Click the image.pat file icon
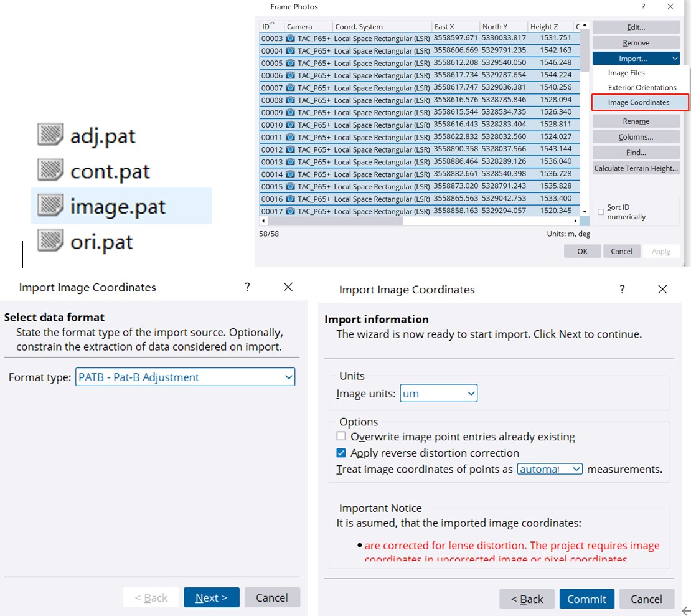 51,206
